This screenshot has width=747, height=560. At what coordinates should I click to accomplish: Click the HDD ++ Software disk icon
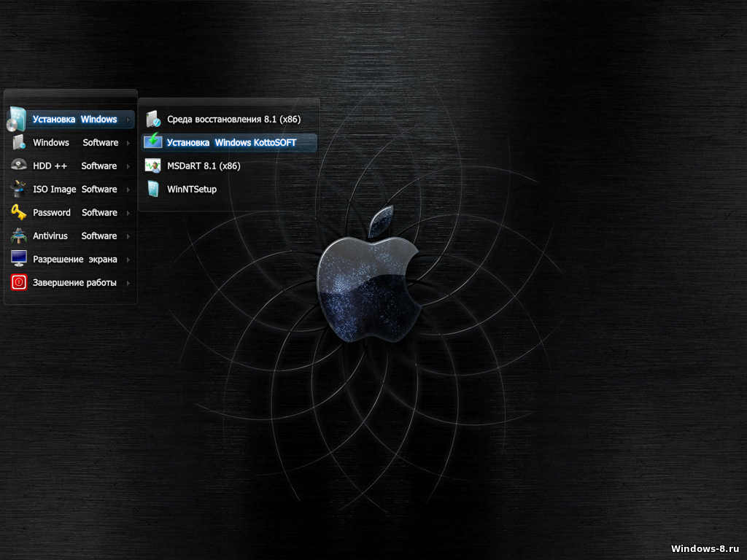(18, 166)
